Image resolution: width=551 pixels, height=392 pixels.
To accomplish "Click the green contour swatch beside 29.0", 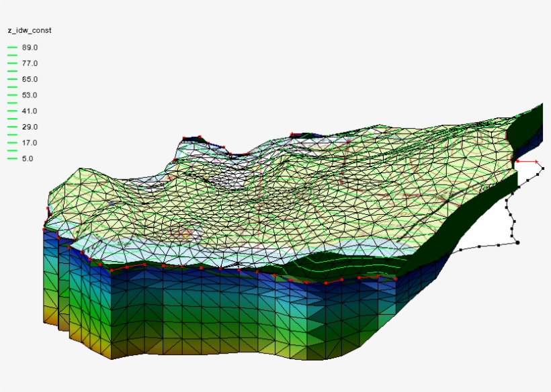I will tap(12, 127).
